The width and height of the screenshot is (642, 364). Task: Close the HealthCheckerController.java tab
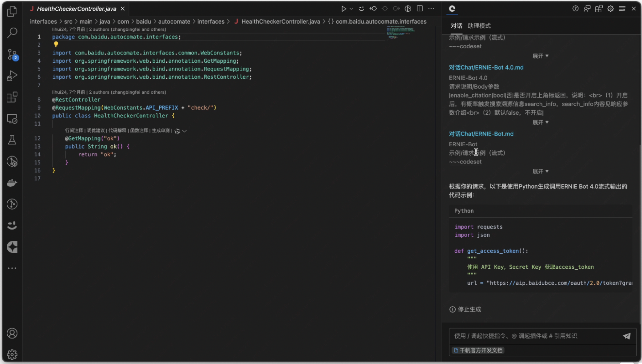(x=123, y=9)
